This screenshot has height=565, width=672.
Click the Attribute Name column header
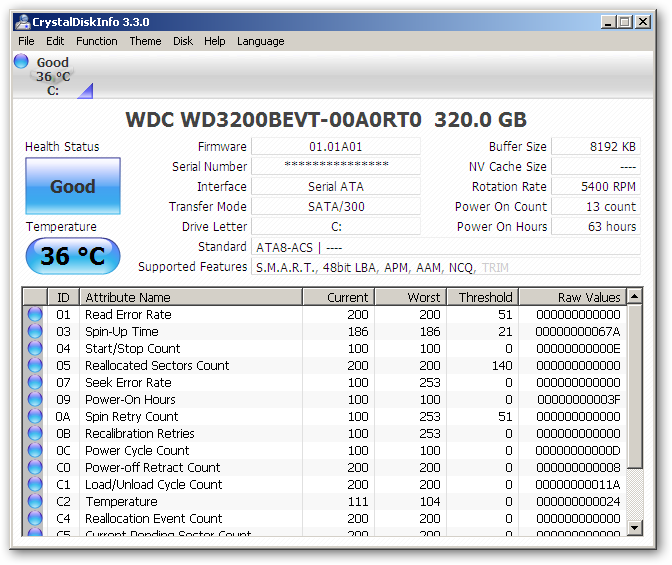[x=191, y=297]
